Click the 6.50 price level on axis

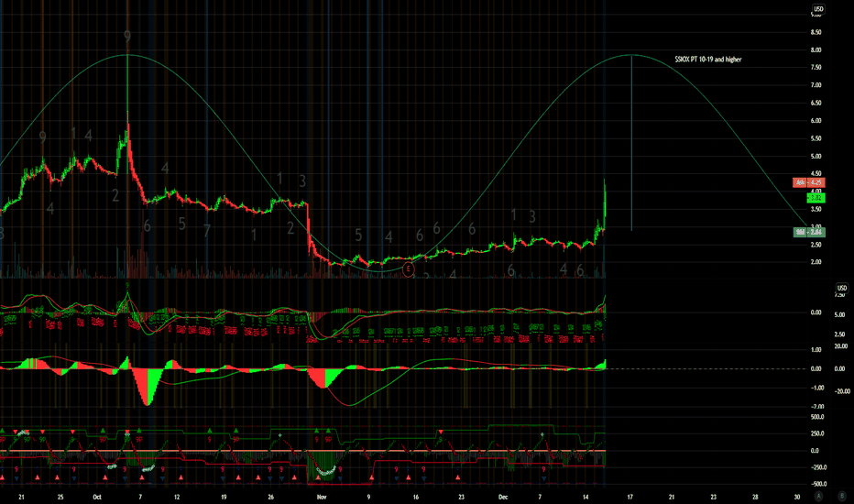pos(816,103)
